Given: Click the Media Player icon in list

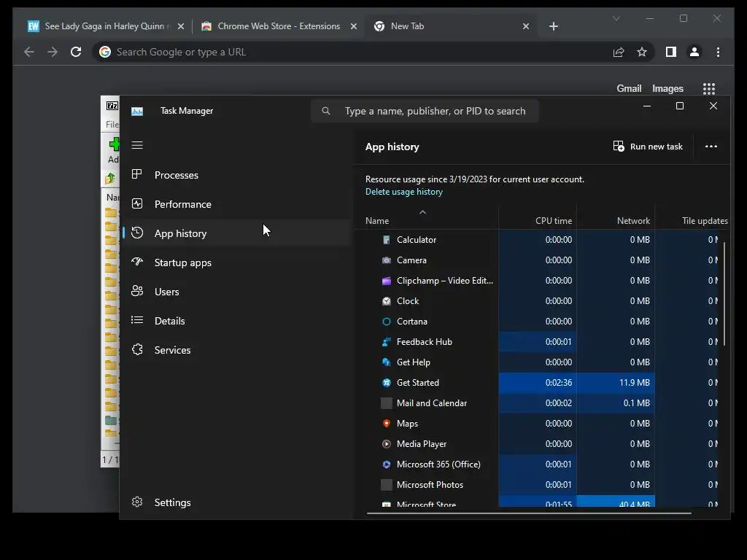Looking at the screenshot, I should (387, 444).
